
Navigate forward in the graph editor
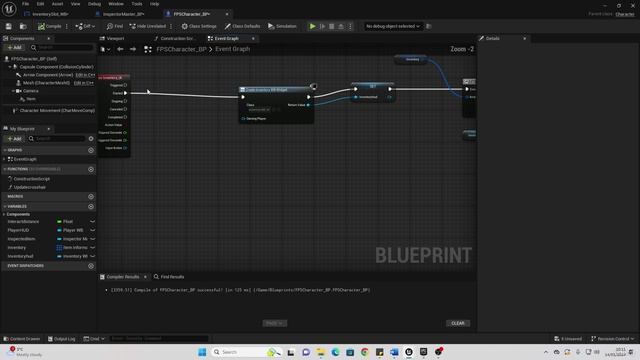click(133, 49)
